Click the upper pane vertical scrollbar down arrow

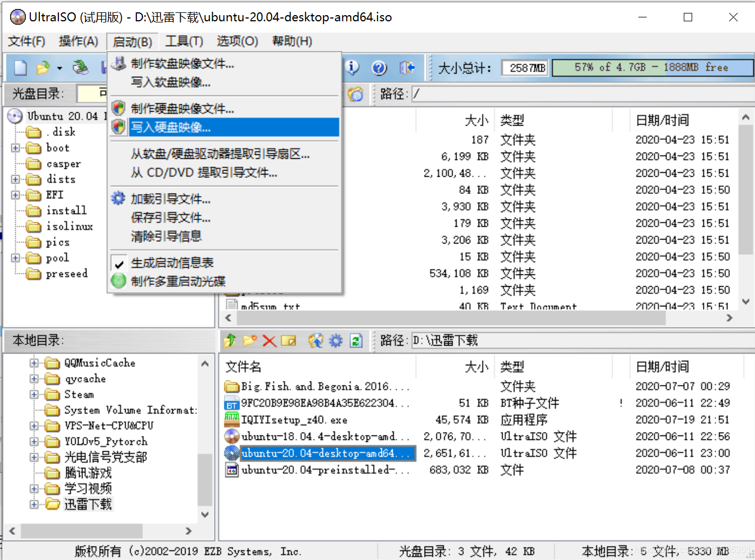[745, 301]
